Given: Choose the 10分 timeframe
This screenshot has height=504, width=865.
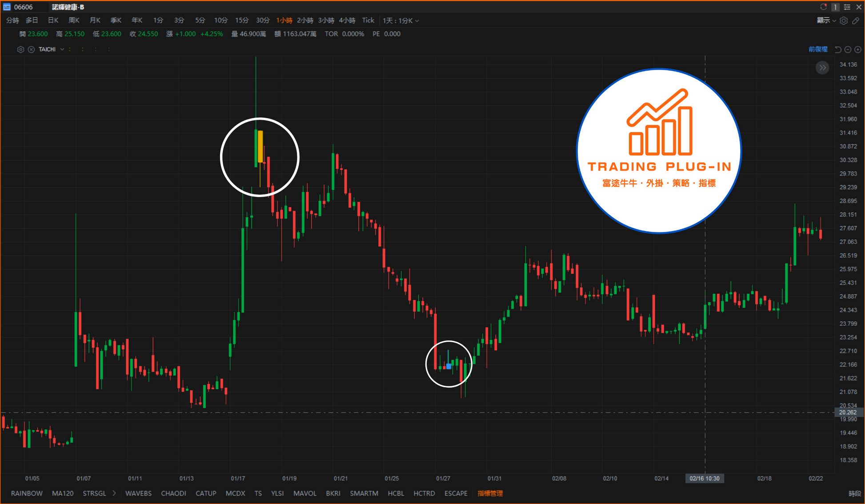Looking at the screenshot, I should pyautogui.click(x=221, y=20).
